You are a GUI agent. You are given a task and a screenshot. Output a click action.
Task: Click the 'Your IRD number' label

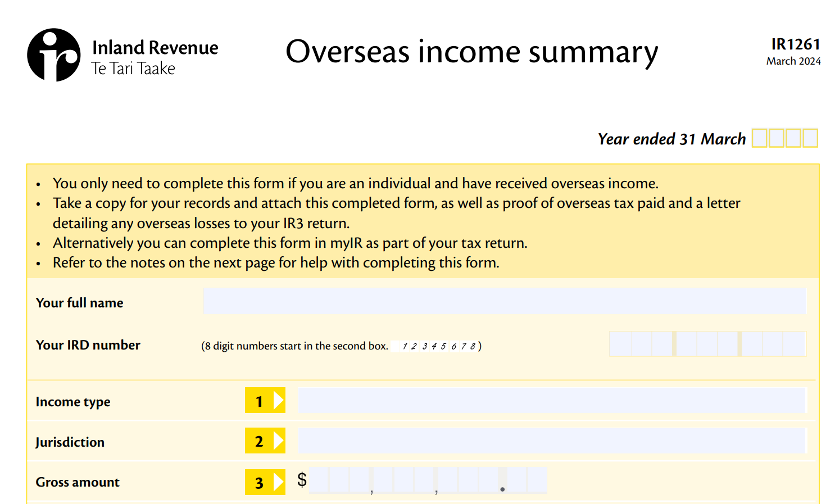88,345
